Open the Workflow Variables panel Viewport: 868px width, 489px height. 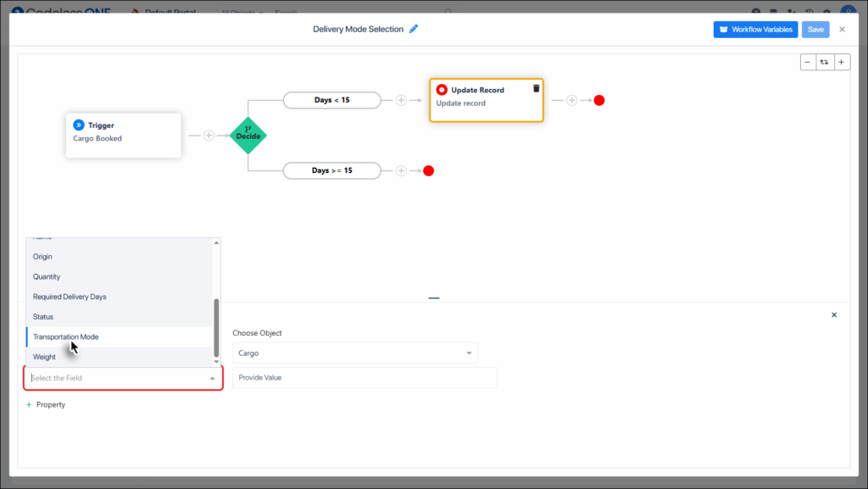[x=755, y=29]
